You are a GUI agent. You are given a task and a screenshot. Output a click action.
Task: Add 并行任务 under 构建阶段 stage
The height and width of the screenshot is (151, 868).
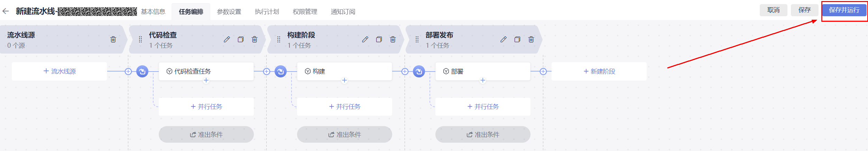pyautogui.click(x=344, y=106)
